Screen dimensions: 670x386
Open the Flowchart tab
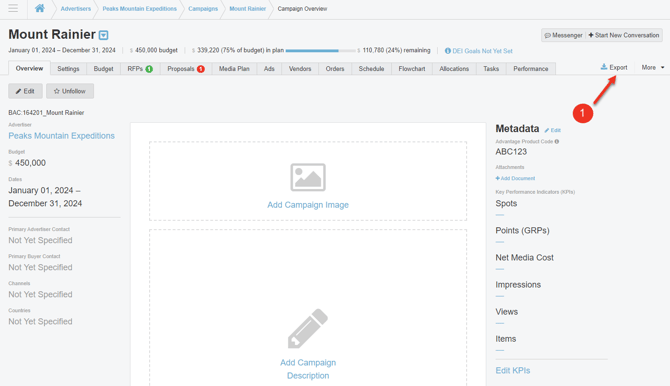click(x=412, y=69)
